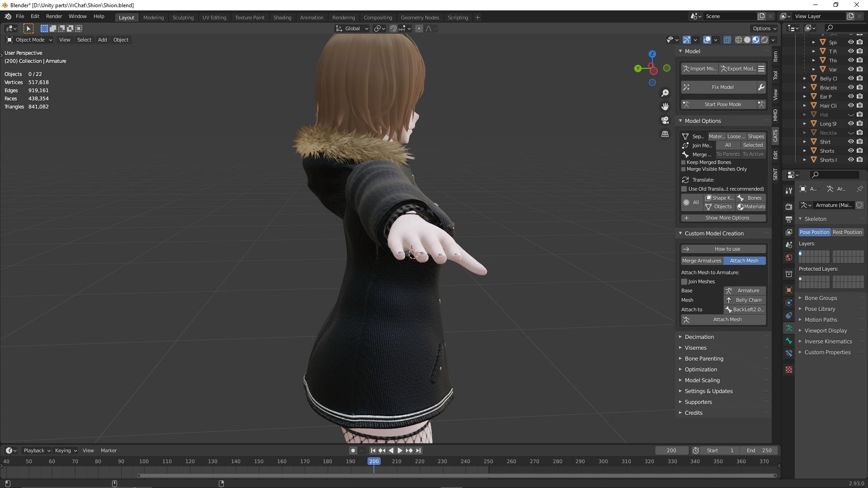Switch to the Sculpting workspace tab
The image size is (868, 488).
183,18
